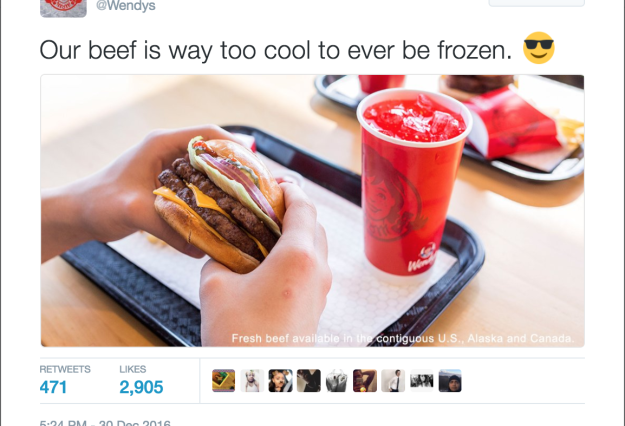Open third liker avatar with dog filter

(280, 381)
